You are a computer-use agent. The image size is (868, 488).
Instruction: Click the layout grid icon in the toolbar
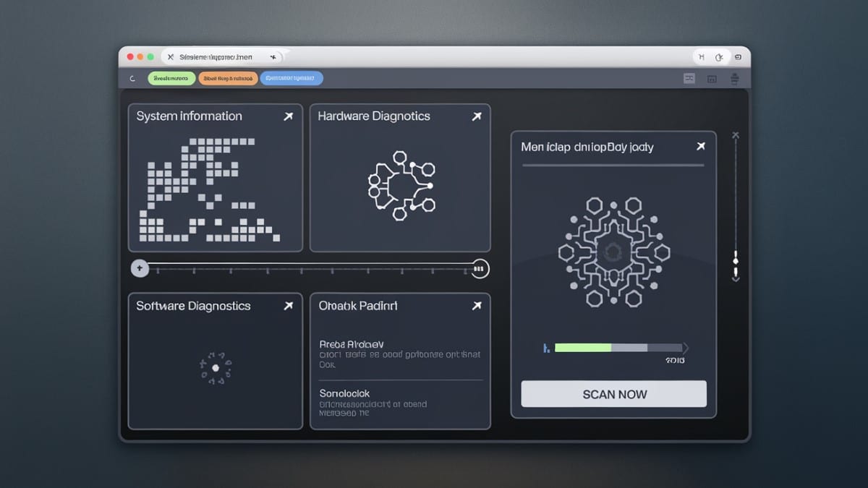tap(688, 78)
